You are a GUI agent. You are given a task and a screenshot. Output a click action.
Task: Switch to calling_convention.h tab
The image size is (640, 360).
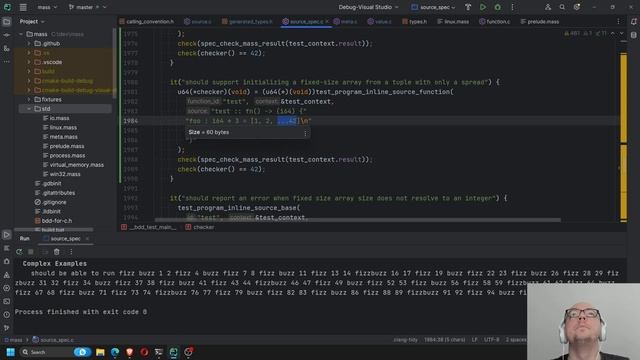(146, 22)
